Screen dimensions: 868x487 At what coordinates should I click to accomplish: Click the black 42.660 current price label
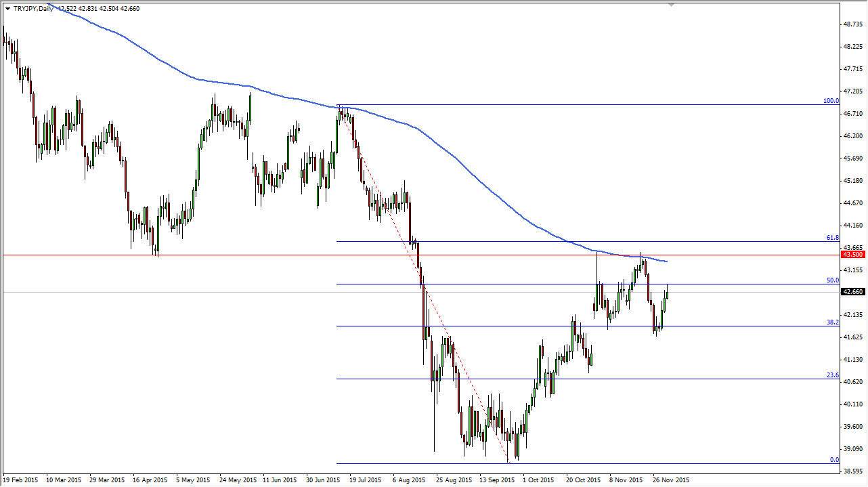click(852, 292)
